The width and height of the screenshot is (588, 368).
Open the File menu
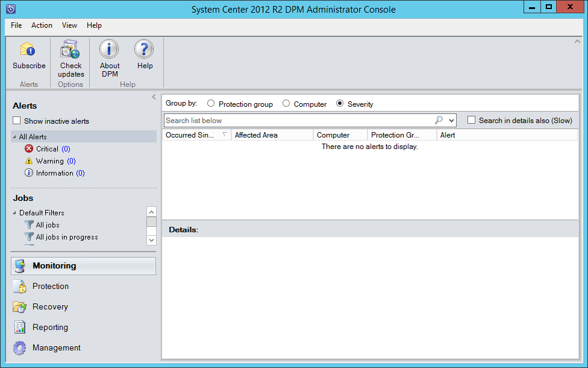click(x=16, y=25)
